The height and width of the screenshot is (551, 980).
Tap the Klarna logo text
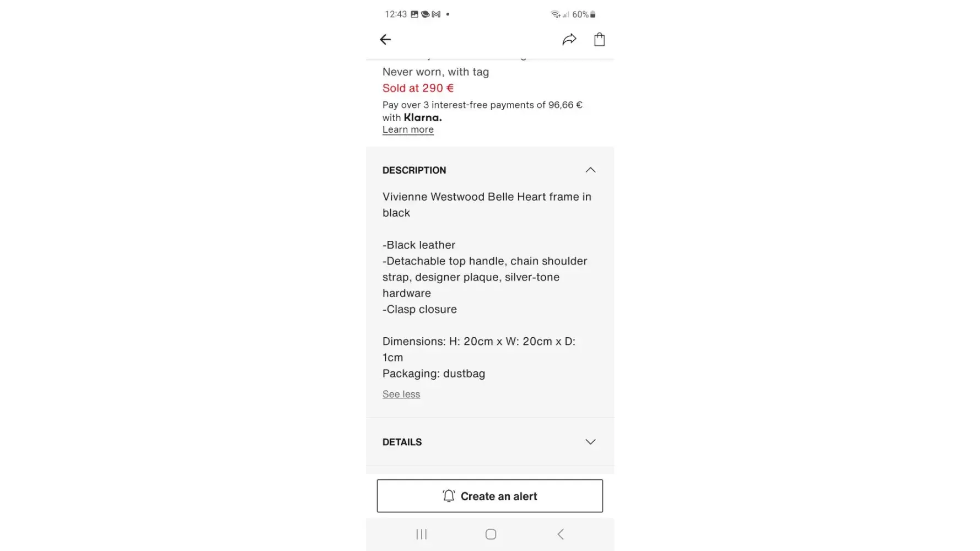tap(423, 117)
